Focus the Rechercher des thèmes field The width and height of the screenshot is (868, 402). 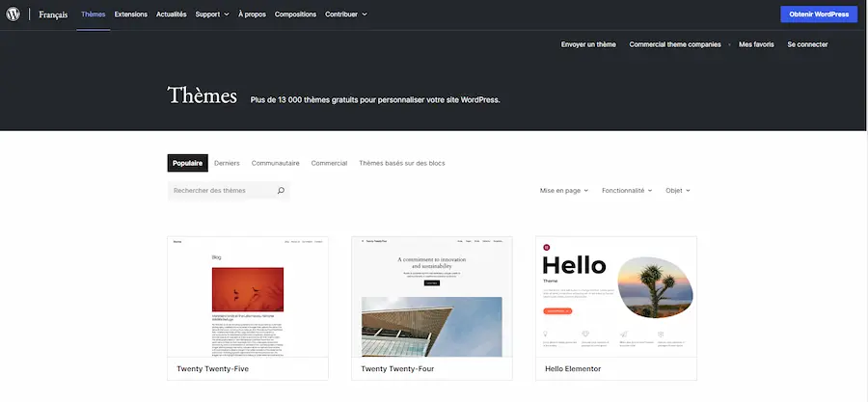(x=228, y=191)
